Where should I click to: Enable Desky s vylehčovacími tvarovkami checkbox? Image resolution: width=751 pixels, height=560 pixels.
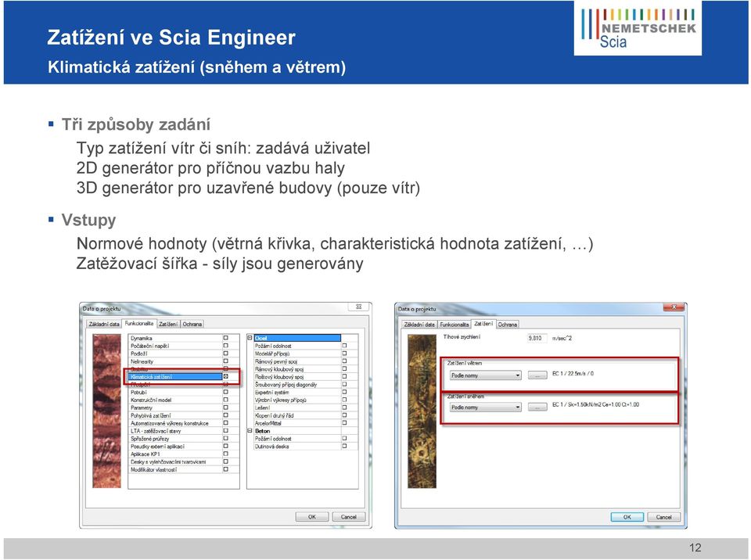[x=225, y=461]
